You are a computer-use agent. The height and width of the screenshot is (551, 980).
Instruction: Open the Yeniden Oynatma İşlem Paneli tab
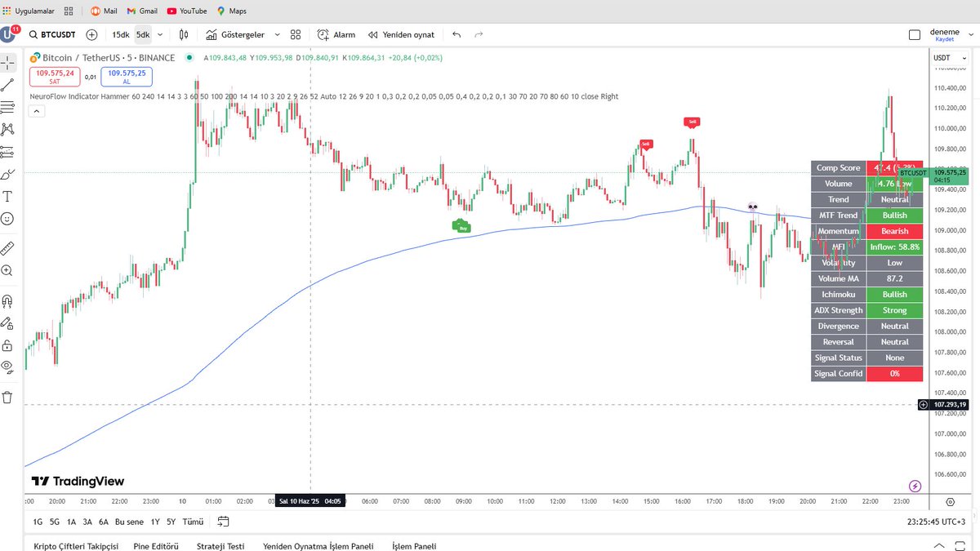[x=318, y=546]
